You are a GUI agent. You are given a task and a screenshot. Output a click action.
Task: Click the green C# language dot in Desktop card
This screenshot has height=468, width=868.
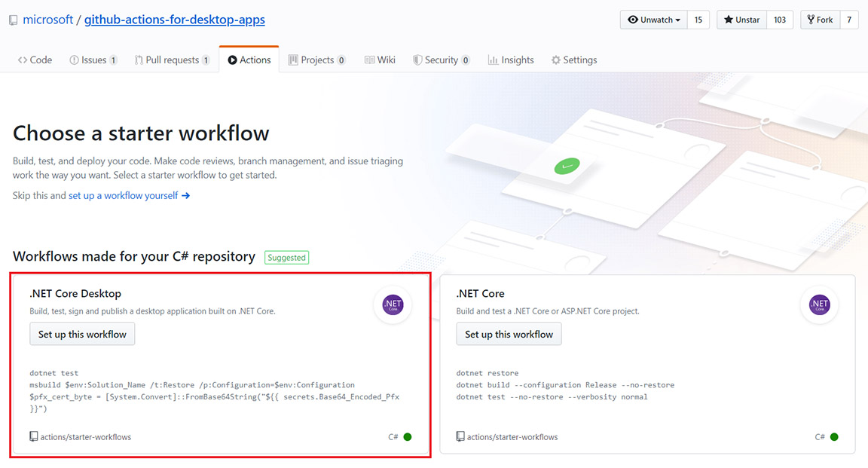pyautogui.click(x=408, y=437)
